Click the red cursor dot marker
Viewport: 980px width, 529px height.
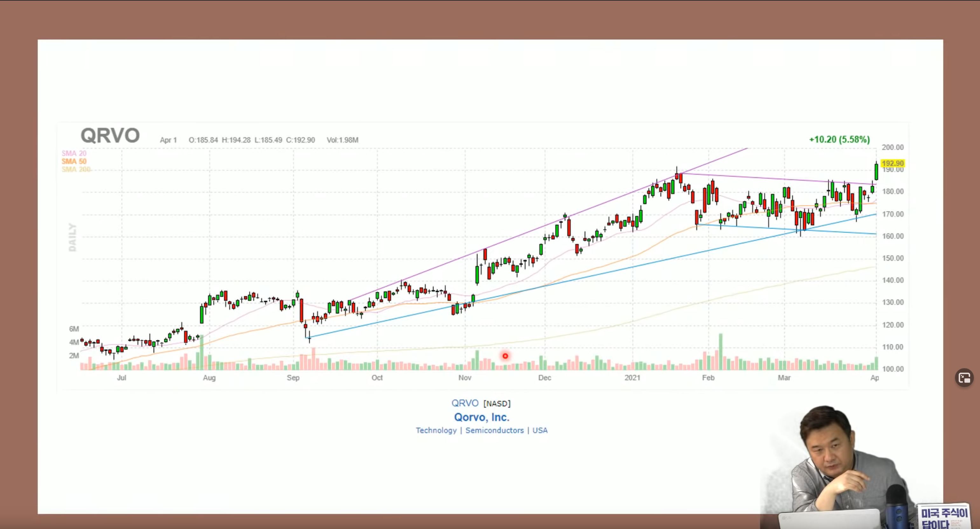(505, 356)
